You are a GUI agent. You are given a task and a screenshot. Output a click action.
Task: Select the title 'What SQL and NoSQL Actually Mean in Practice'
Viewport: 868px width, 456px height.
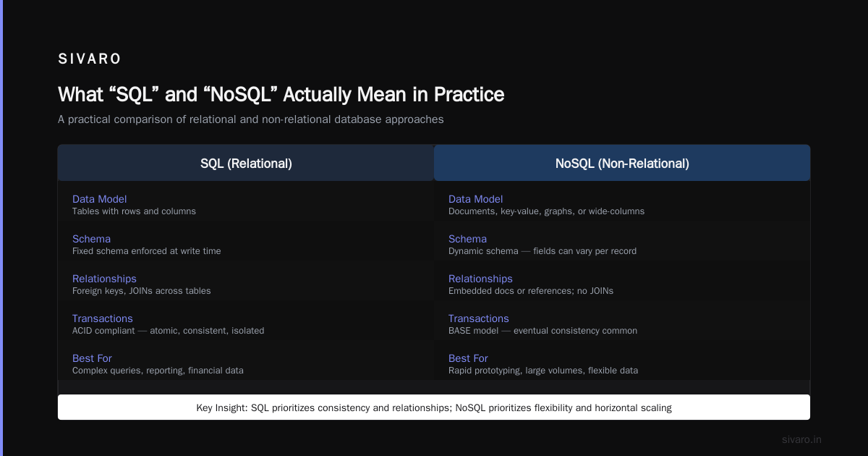[x=281, y=95]
